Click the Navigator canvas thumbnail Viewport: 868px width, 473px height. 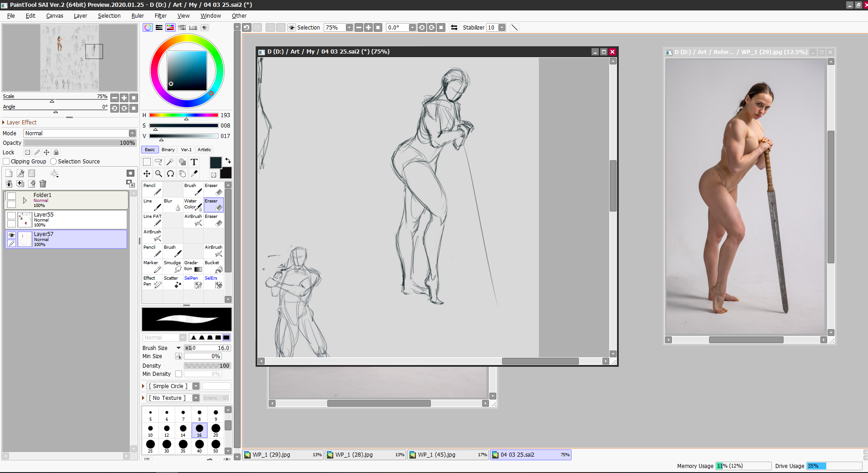click(x=69, y=58)
